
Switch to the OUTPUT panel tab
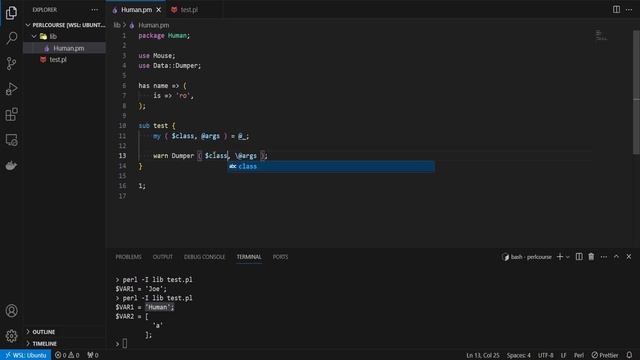[x=162, y=257]
